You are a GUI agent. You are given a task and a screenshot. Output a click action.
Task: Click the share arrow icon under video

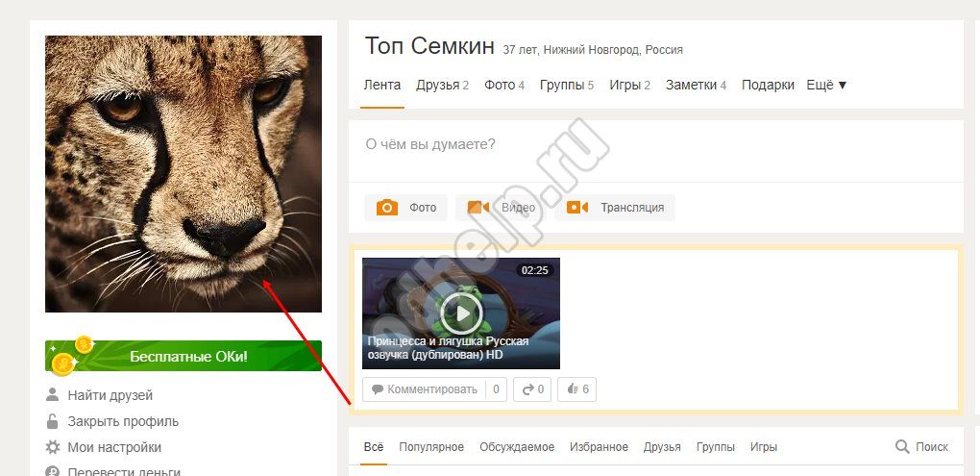(528, 389)
